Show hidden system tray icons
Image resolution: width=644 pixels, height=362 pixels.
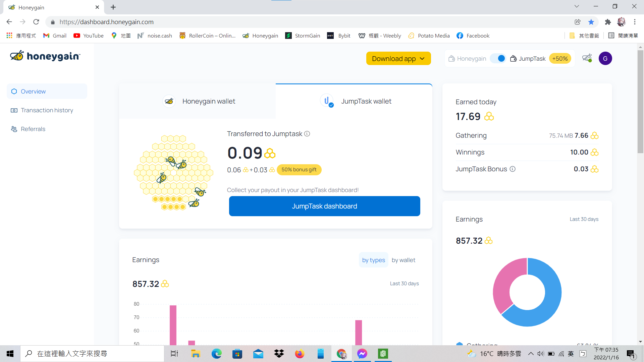(531, 354)
